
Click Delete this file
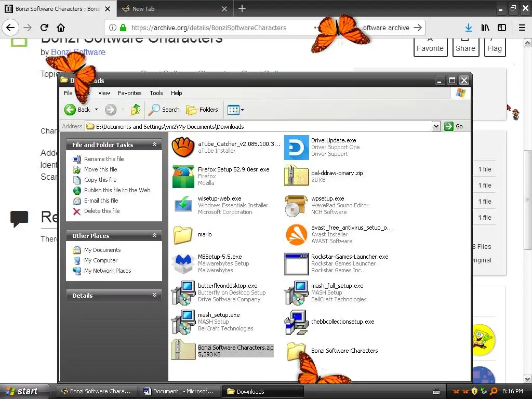pyautogui.click(x=102, y=211)
